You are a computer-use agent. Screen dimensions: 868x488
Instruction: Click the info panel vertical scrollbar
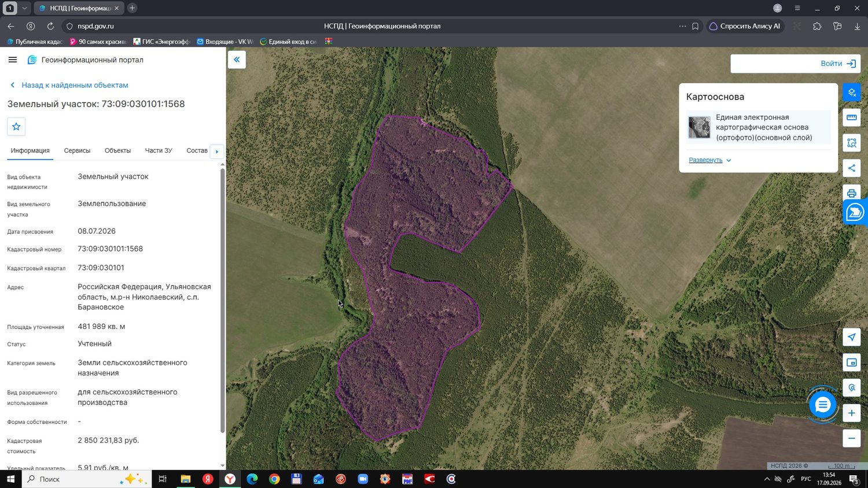click(222, 300)
